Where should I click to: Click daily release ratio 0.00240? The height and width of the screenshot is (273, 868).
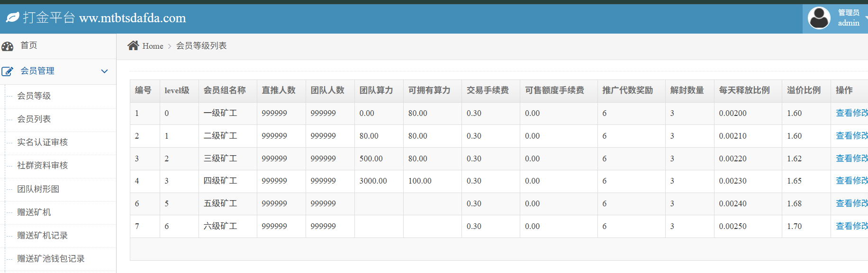coord(733,203)
